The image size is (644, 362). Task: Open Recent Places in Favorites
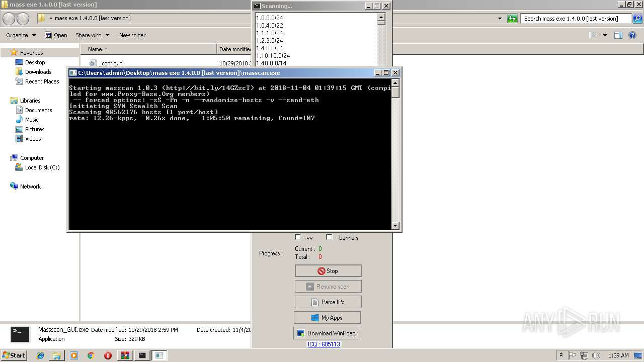point(42,81)
